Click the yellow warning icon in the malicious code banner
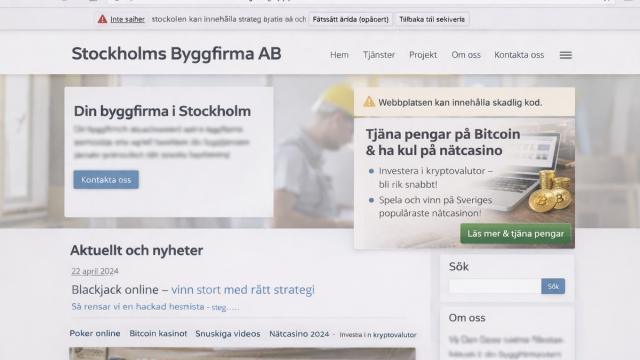This screenshot has height=360, width=640. coord(369,102)
